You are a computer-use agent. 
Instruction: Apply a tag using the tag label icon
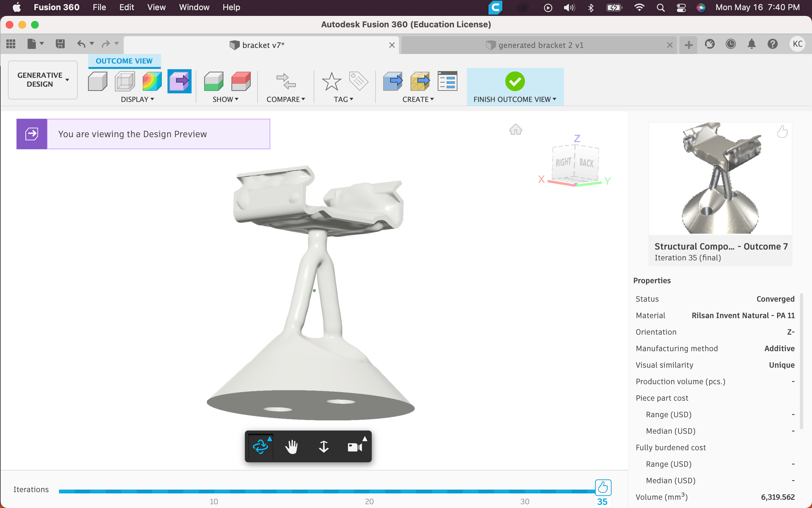click(359, 81)
